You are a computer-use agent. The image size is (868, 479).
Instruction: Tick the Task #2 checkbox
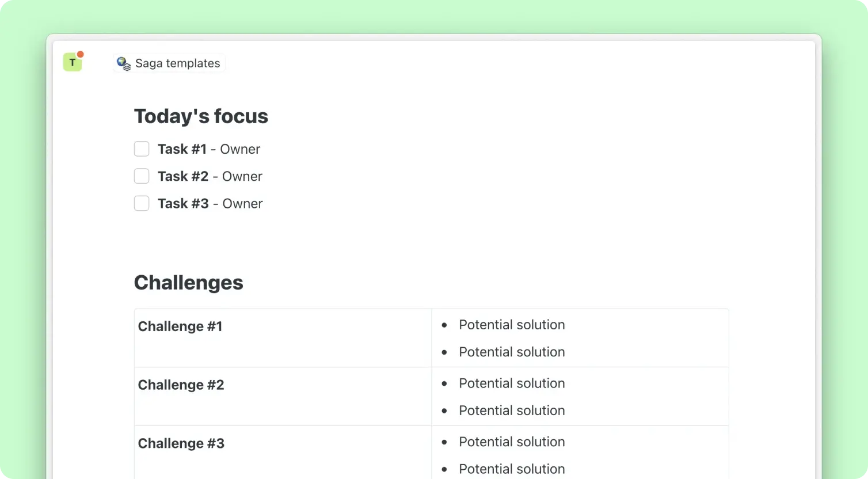(x=142, y=176)
